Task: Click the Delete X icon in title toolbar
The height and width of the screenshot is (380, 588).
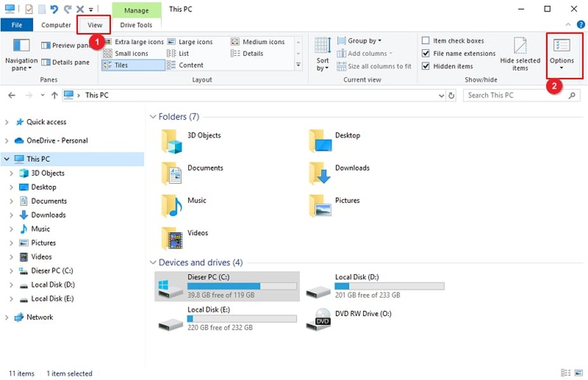Action: click(x=80, y=9)
